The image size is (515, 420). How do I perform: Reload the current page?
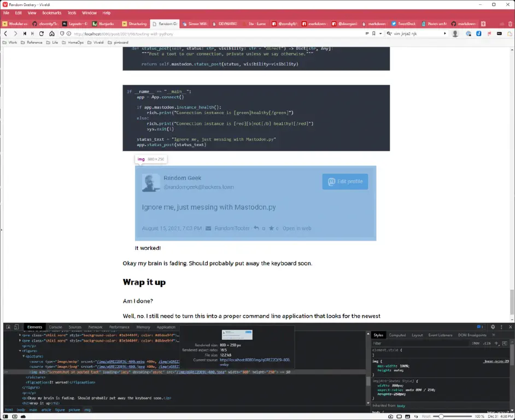pyautogui.click(x=42, y=33)
